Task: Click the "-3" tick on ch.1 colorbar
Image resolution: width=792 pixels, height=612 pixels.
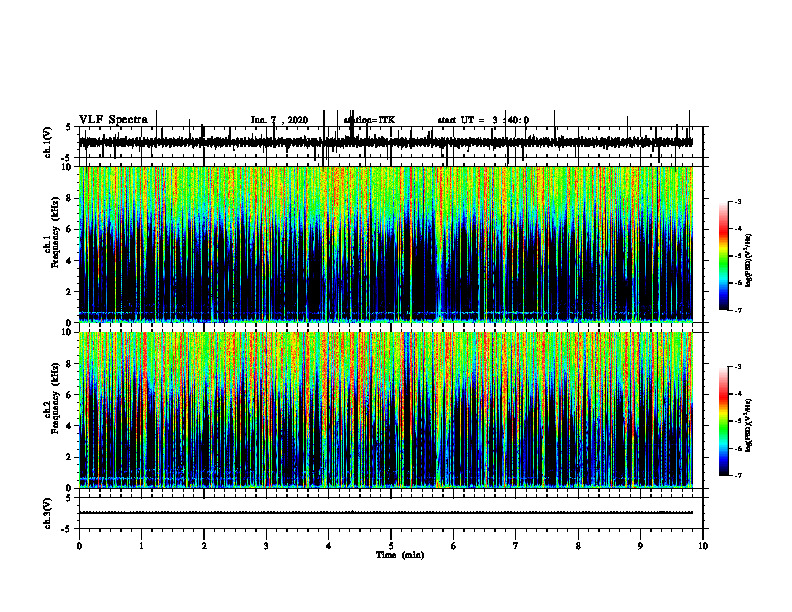Action: coord(737,201)
